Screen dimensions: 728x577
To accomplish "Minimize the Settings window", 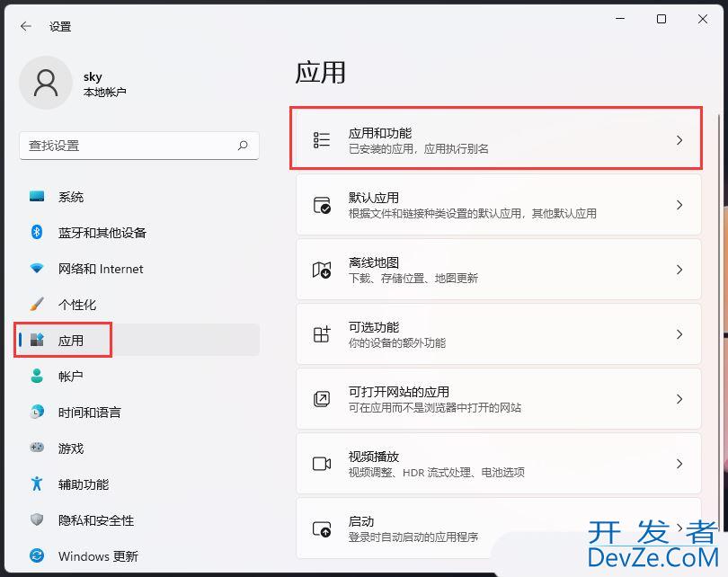I will (x=620, y=19).
